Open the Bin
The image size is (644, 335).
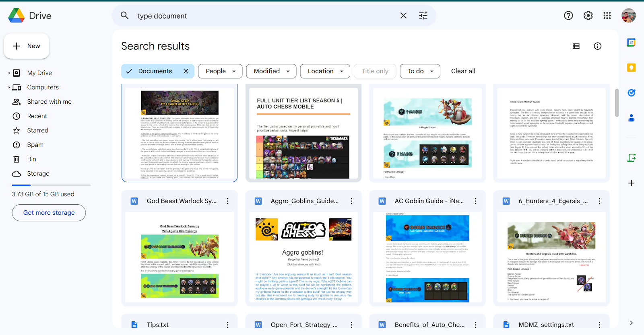(31, 159)
